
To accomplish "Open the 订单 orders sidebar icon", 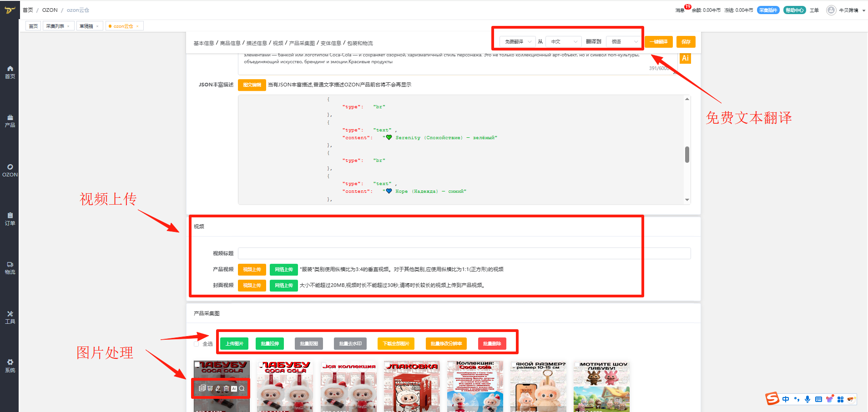I will click(x=10, y=219).
